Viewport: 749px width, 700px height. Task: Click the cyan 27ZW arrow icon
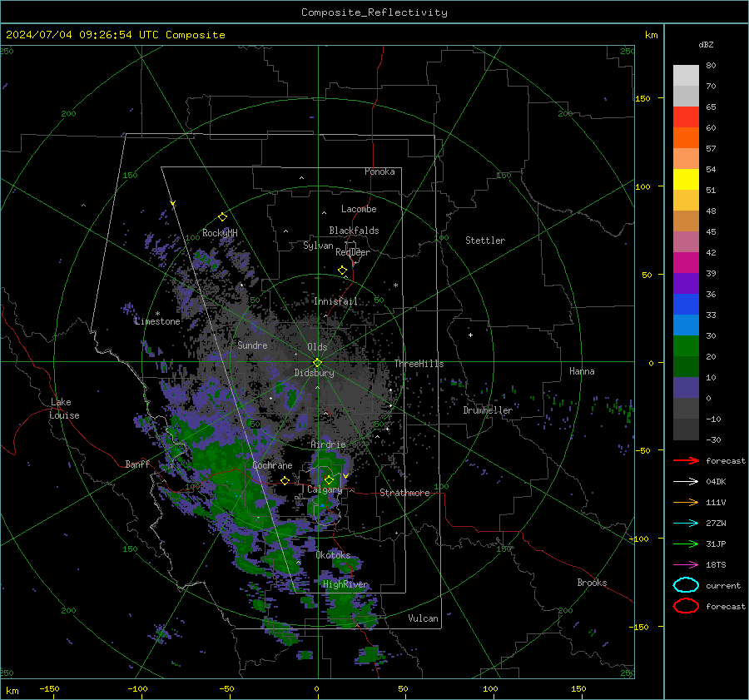point(686,524)
